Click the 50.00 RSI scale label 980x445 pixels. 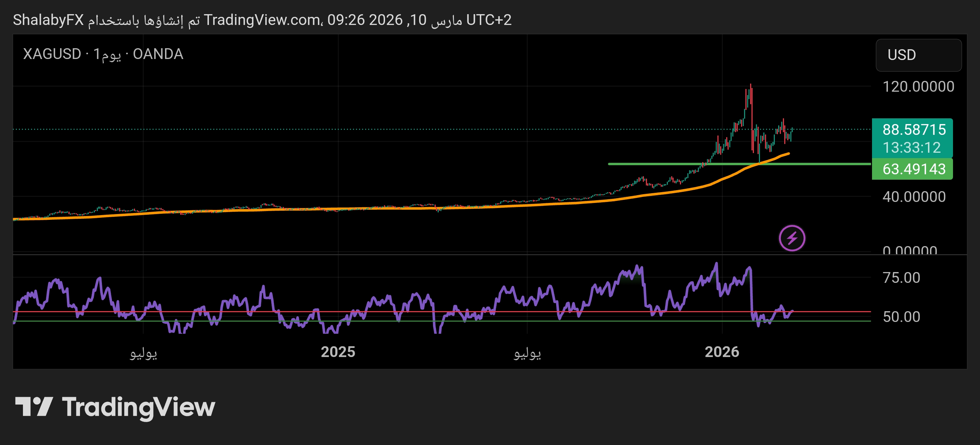tap(901, 317)
